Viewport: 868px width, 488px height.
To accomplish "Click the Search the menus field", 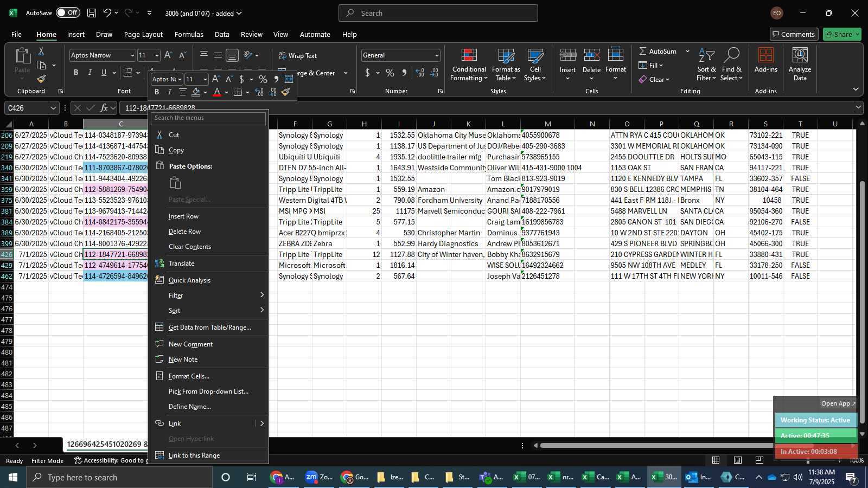I will [x=209, y=118].
